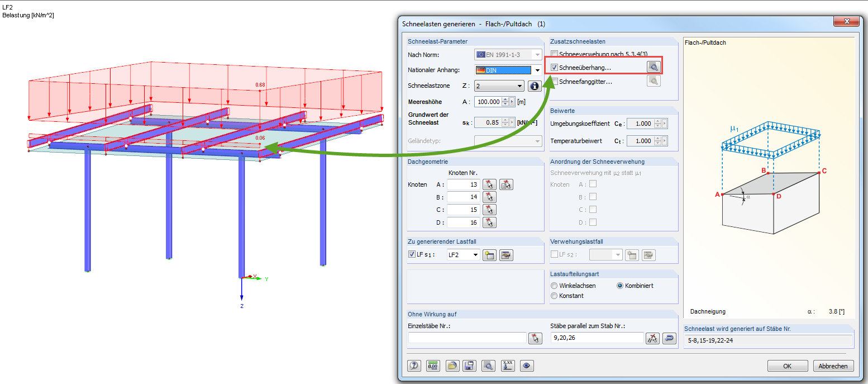Load saved settings folder icon
The width and height of the screenshot is (868, 384).
coord(452,366)
